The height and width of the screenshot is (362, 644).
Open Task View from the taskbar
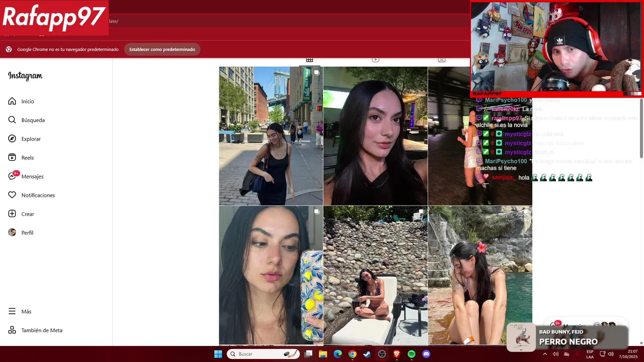tap(308, 354)
